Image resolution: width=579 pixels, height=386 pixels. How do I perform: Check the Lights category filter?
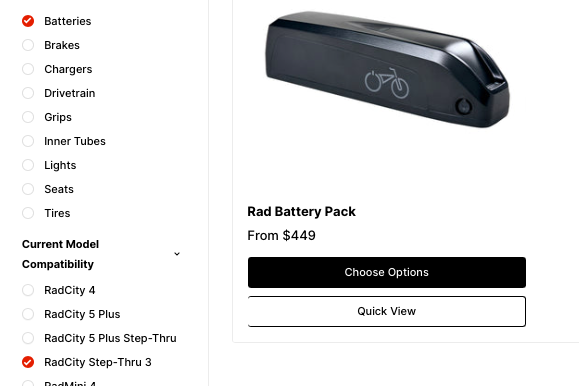[28, 165]
